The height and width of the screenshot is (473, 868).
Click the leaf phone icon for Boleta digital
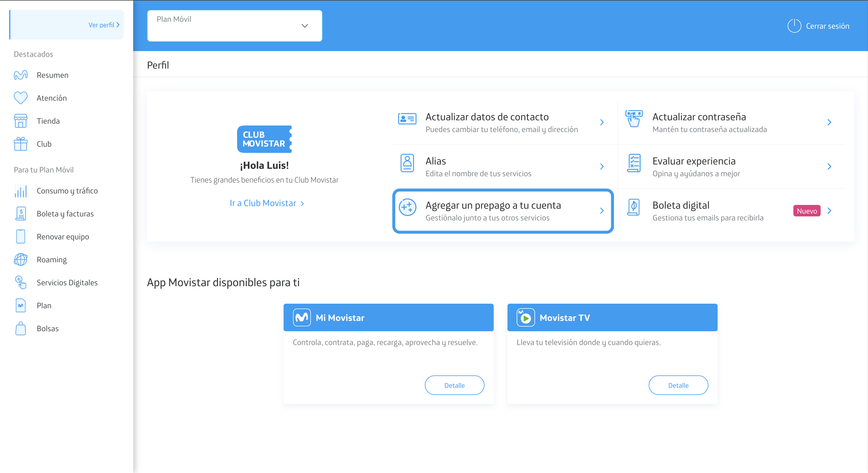[633, 207]
